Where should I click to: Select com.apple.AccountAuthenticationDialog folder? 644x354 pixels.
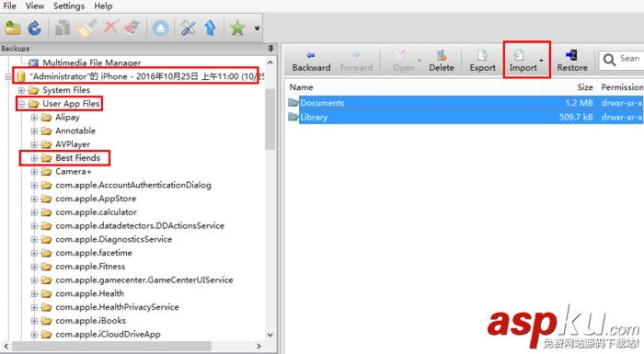tap(133, 185)
